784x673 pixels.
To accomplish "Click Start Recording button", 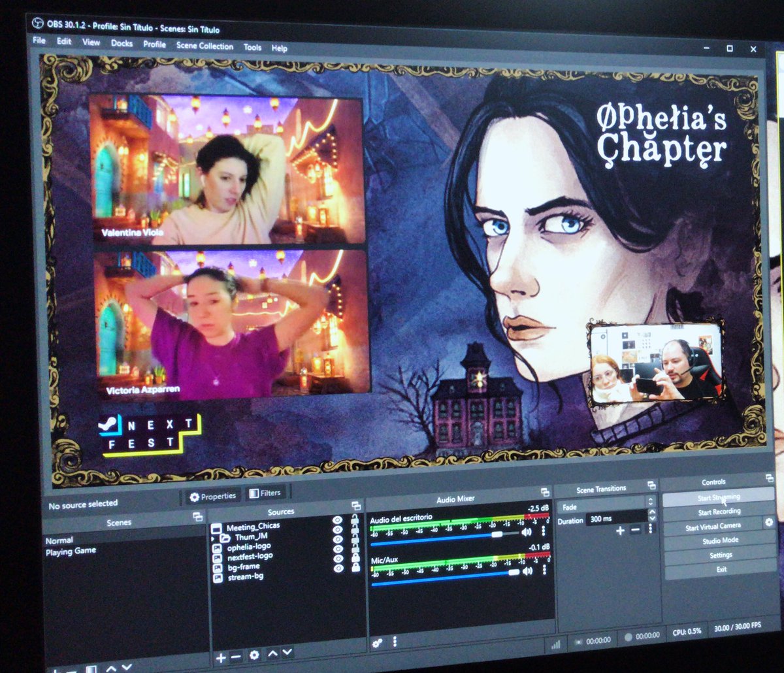I will click(718, 512).
